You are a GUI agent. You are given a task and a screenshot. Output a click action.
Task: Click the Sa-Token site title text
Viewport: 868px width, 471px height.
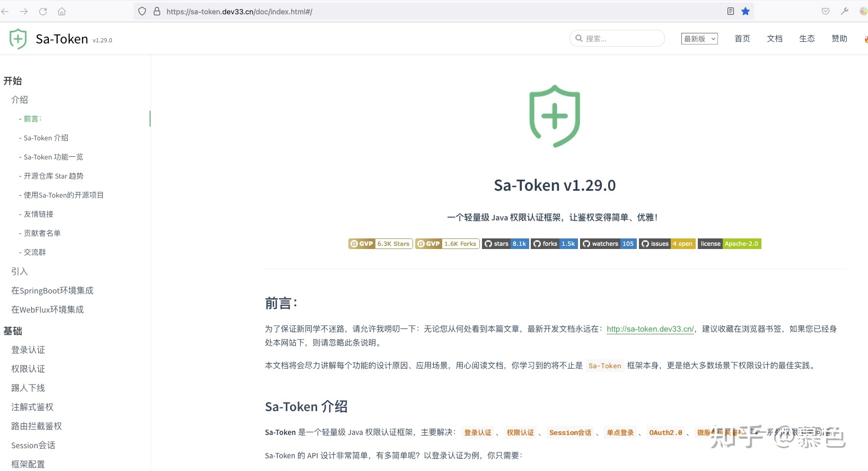(62, 39)
